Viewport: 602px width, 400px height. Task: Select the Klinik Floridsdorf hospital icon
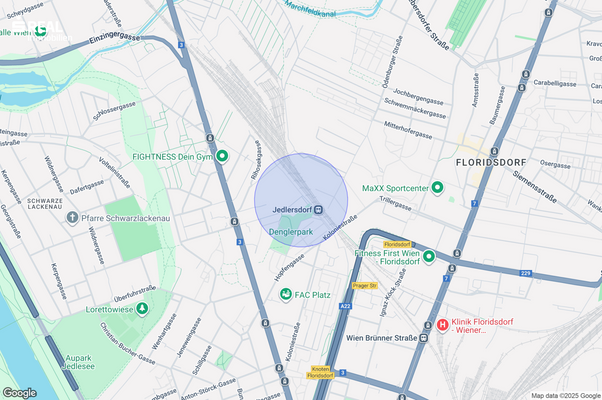tap(442, 325)
